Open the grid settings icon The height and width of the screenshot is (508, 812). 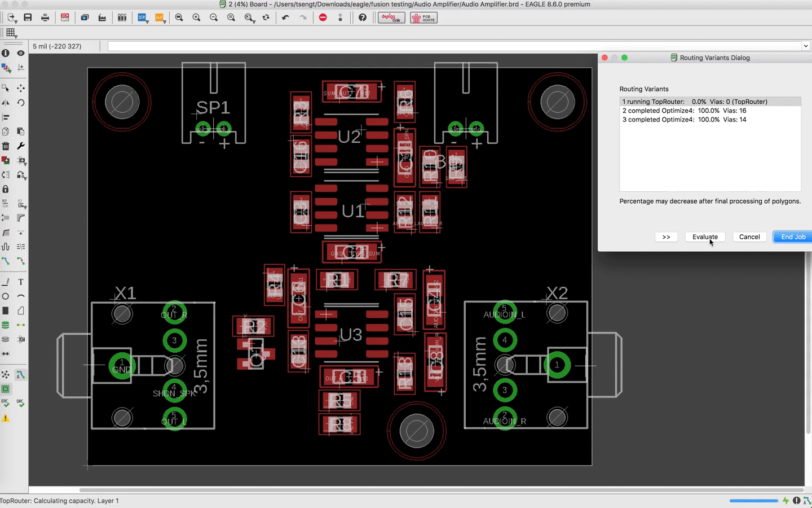(10, 33)
